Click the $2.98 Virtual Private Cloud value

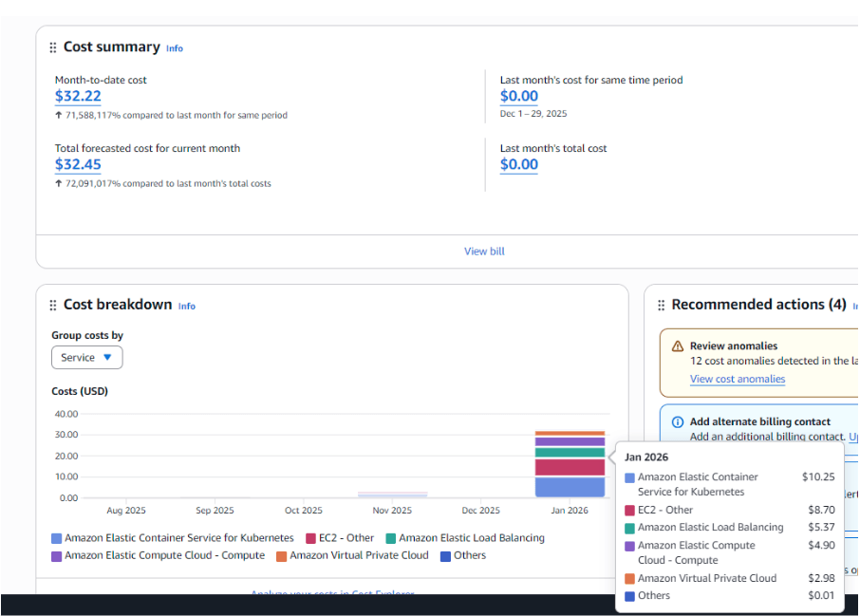822,578
